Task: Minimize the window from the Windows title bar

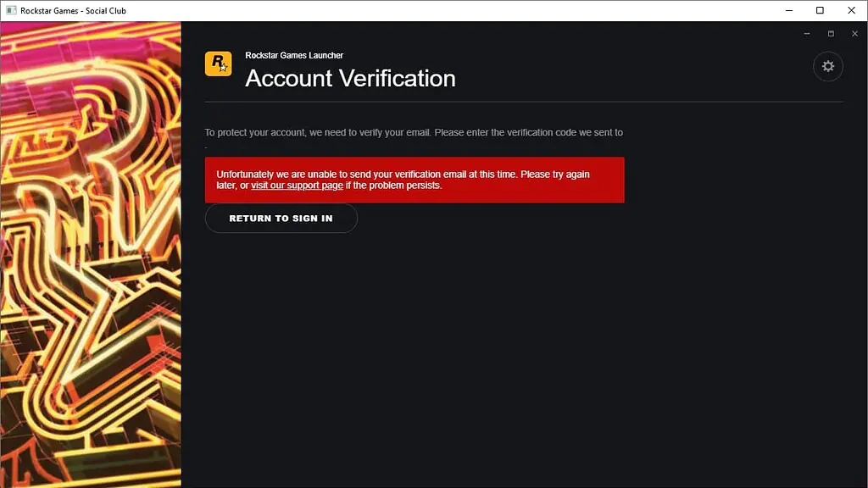Action: click(x=789, y=10)
